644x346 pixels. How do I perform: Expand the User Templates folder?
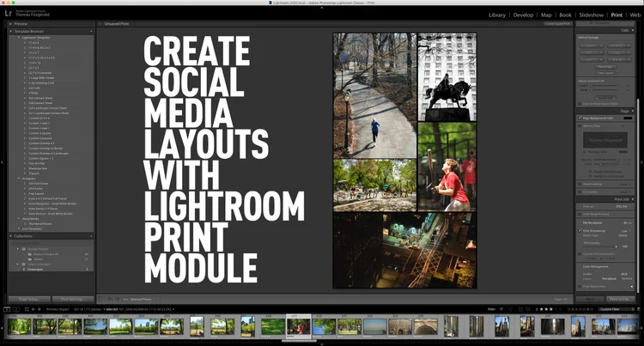pos(19,228)
